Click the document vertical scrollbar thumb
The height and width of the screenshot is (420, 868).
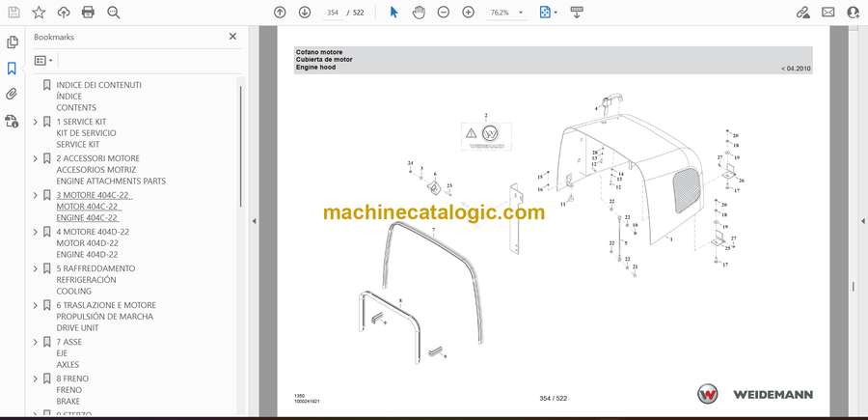[x=854, y=287]
